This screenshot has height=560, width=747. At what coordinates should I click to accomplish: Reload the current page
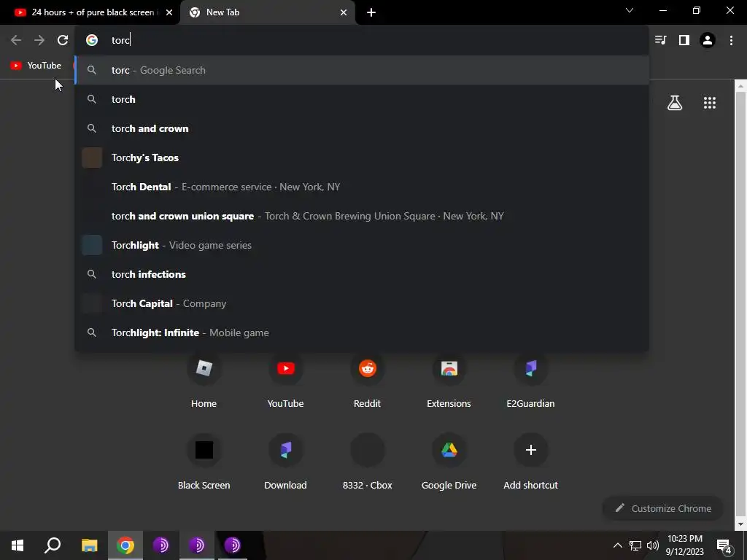pyautogui.click(x=63, y=40)
